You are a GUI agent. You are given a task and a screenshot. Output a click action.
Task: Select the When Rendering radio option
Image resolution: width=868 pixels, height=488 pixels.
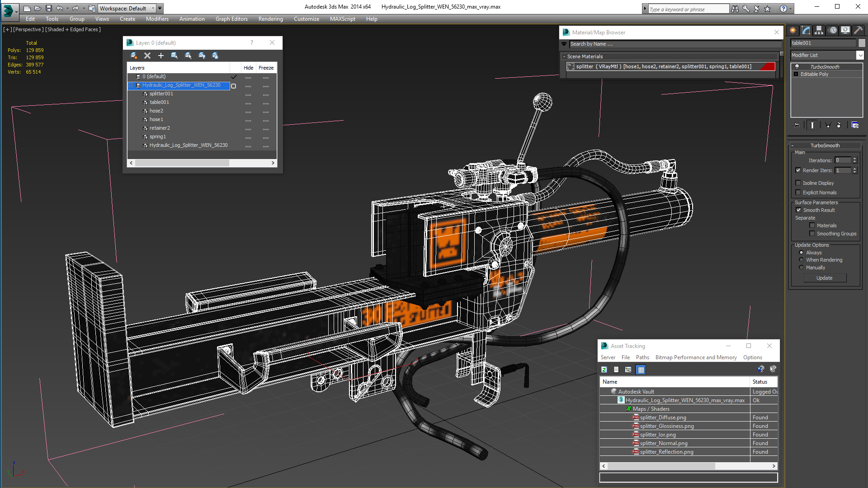(801, 260)
